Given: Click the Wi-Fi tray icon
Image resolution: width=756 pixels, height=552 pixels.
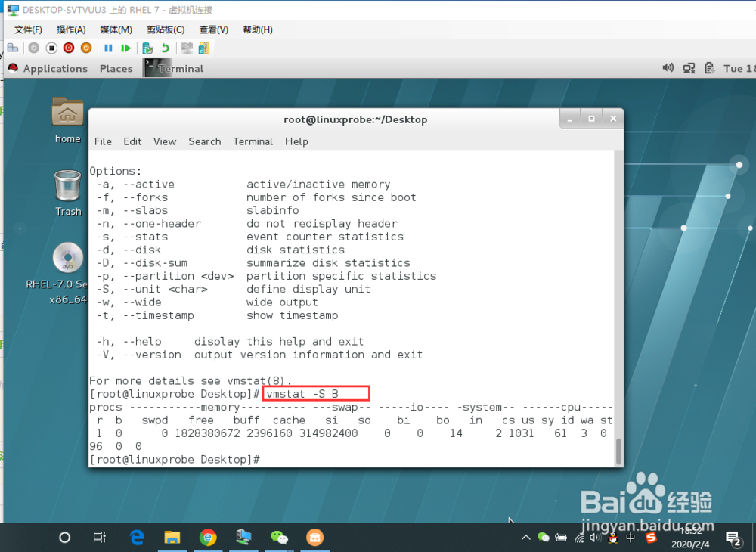Looking at the screenshot, I should 580,537.
